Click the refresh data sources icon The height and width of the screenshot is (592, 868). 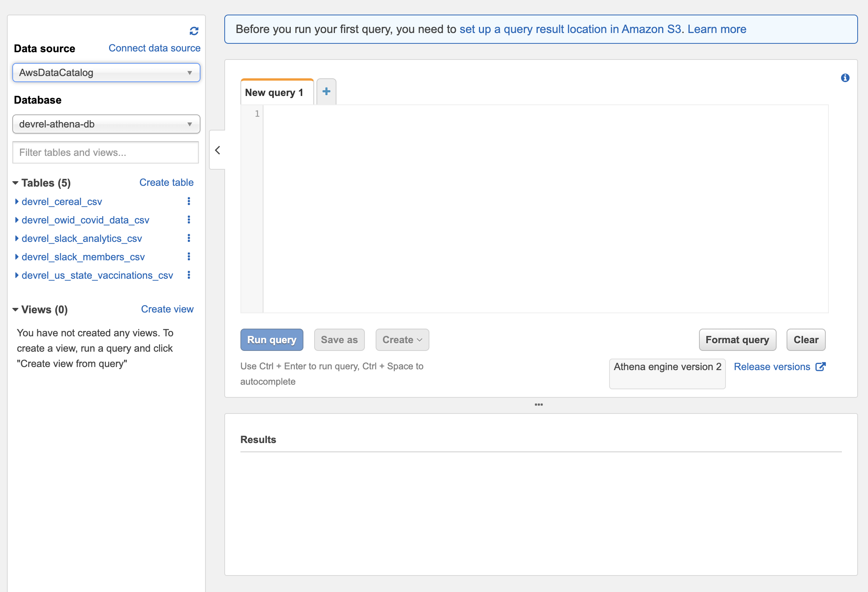point(194,31)
